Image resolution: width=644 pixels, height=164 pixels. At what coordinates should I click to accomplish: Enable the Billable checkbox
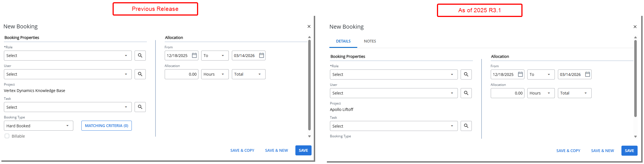pyautogui.click(x=7, y=136)
